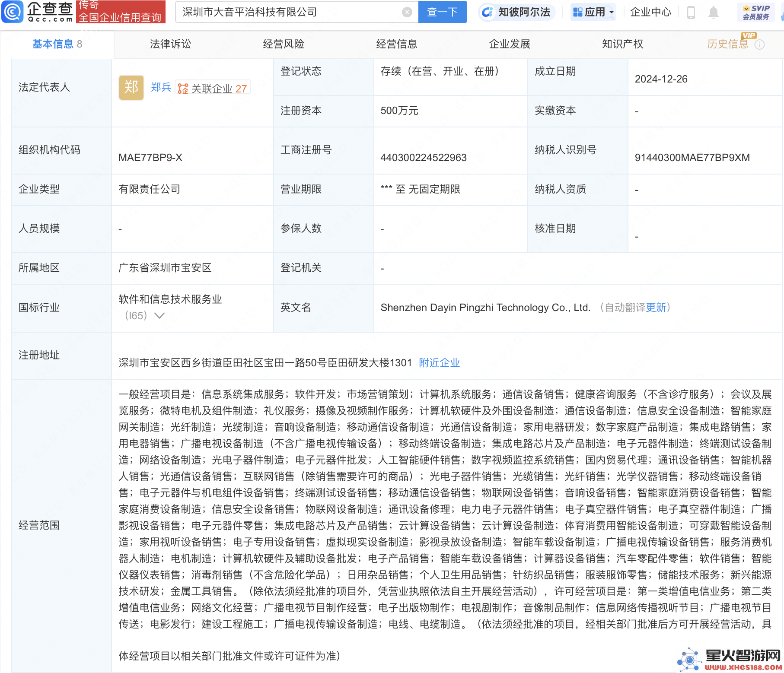Click 更新 link for English name

[x=656, y=308]
